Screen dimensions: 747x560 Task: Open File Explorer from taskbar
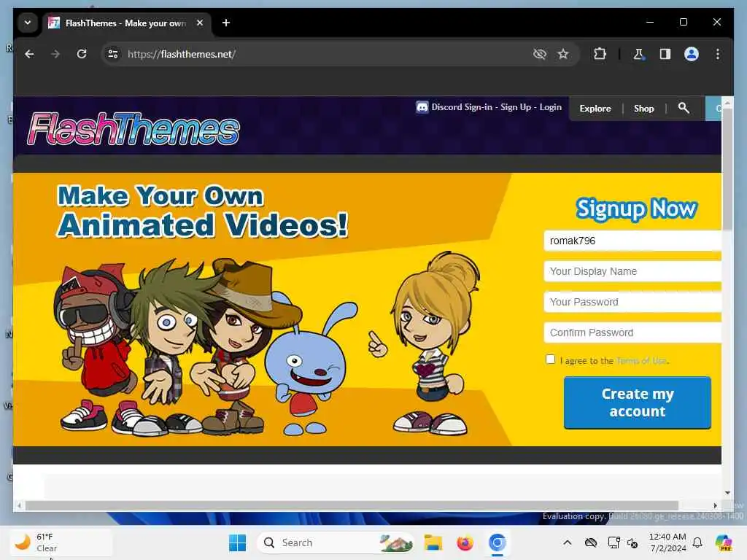click(x=433, y=542)
